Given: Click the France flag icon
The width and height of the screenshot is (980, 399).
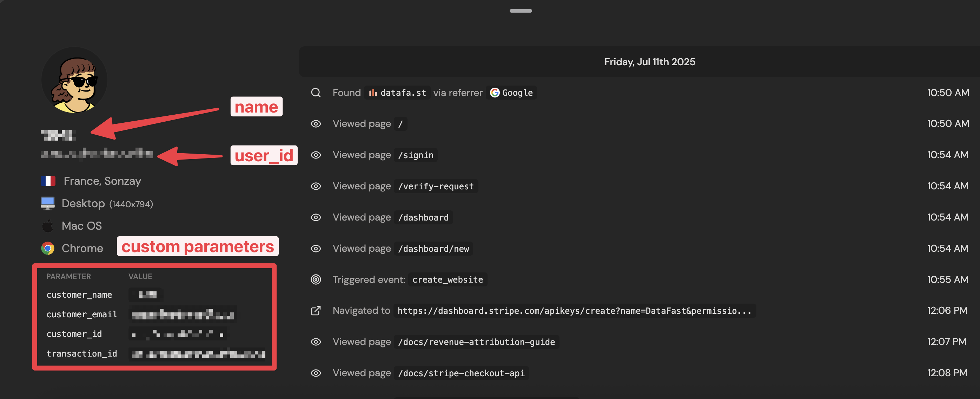Looking at the screenshot, I should point(48,181).
